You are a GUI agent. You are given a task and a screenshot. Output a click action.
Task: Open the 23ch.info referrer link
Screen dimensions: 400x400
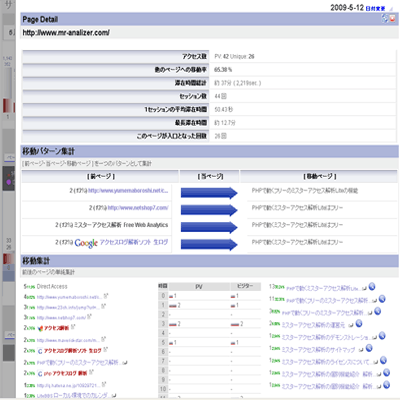pyautogui.click(x=68, y=307)
